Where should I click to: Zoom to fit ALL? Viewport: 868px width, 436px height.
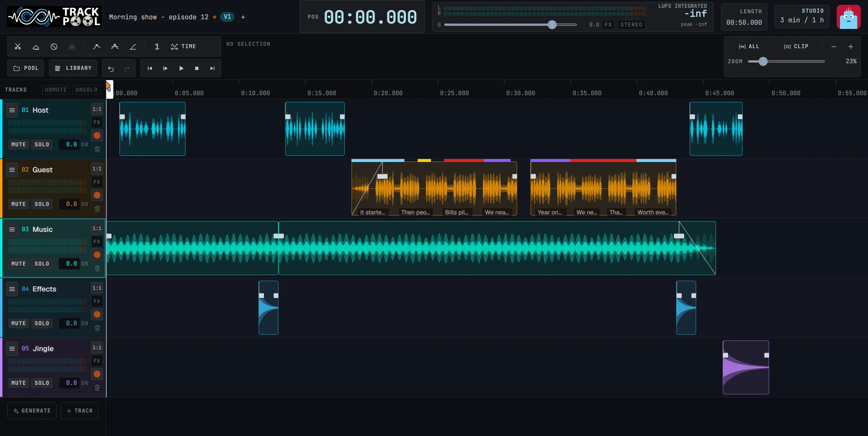point(749,47)
